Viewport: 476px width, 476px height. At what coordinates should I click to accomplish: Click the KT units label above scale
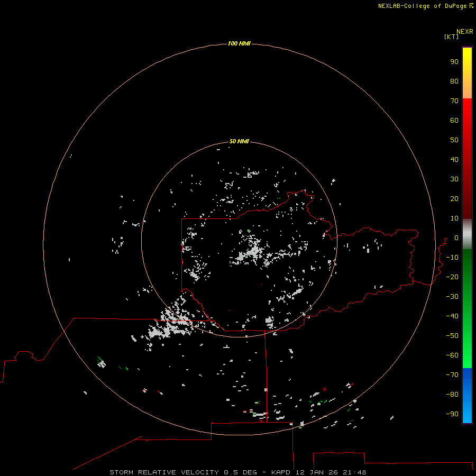[x=451, y=36]
